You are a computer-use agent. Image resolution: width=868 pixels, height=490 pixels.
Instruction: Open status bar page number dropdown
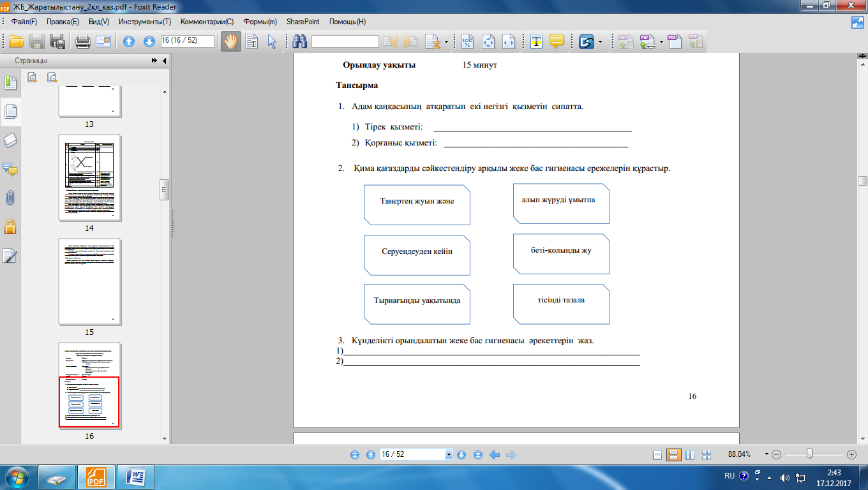(x=449, y=455)
